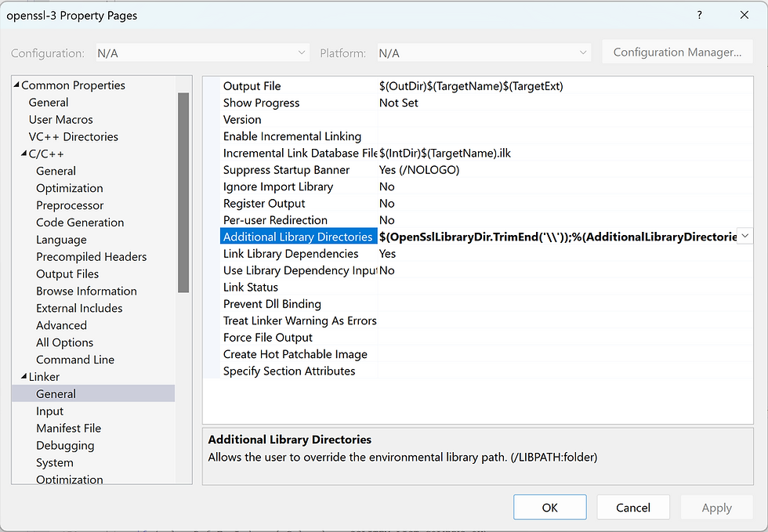
Task: Confirm with the OK button
Action: tap(549, 507)
